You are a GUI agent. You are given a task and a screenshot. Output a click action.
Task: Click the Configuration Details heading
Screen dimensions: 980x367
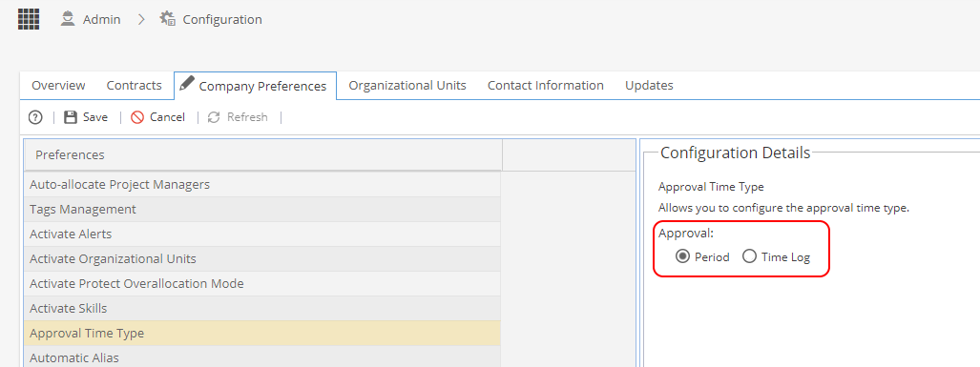[735, 153]
